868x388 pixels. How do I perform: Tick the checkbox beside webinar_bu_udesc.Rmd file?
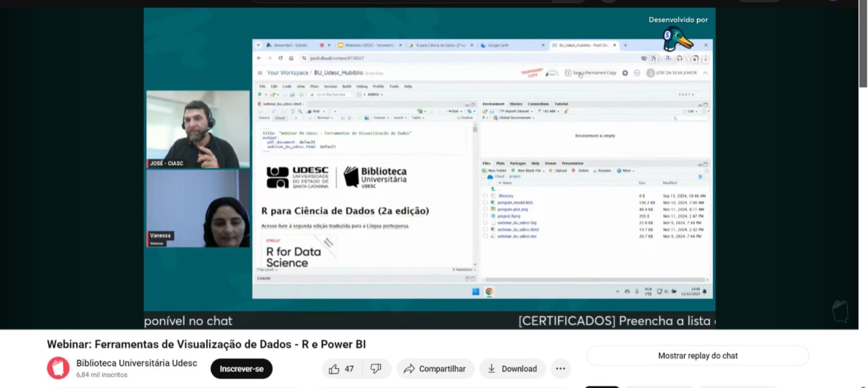(486, 230)
